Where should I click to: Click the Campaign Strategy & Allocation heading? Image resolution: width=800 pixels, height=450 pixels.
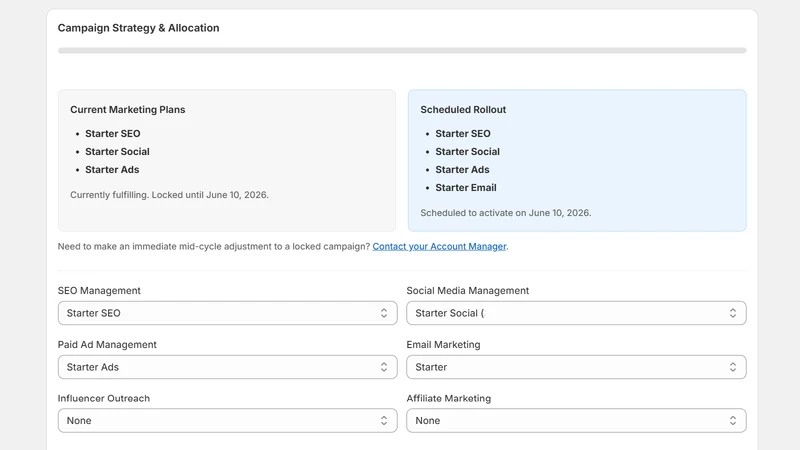138,28
